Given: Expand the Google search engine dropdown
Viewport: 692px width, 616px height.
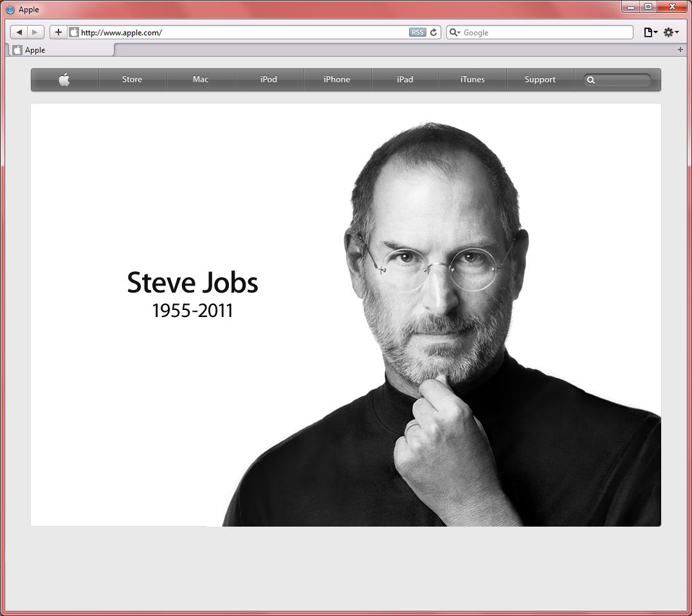Looking at the screenshot, I should tap(455, 32).
